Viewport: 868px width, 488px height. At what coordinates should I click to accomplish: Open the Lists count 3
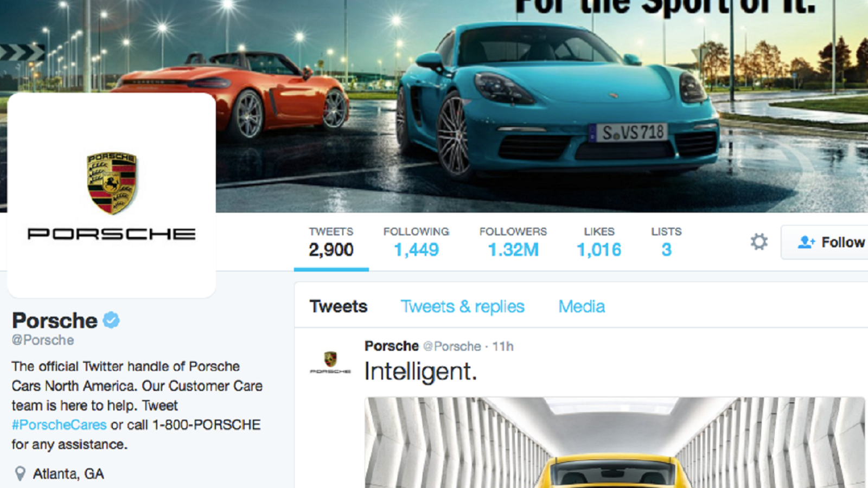(666, 242)
